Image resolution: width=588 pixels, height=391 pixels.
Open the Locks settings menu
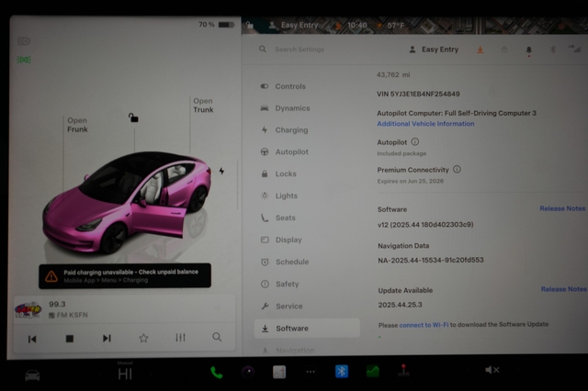click(278, 173)
